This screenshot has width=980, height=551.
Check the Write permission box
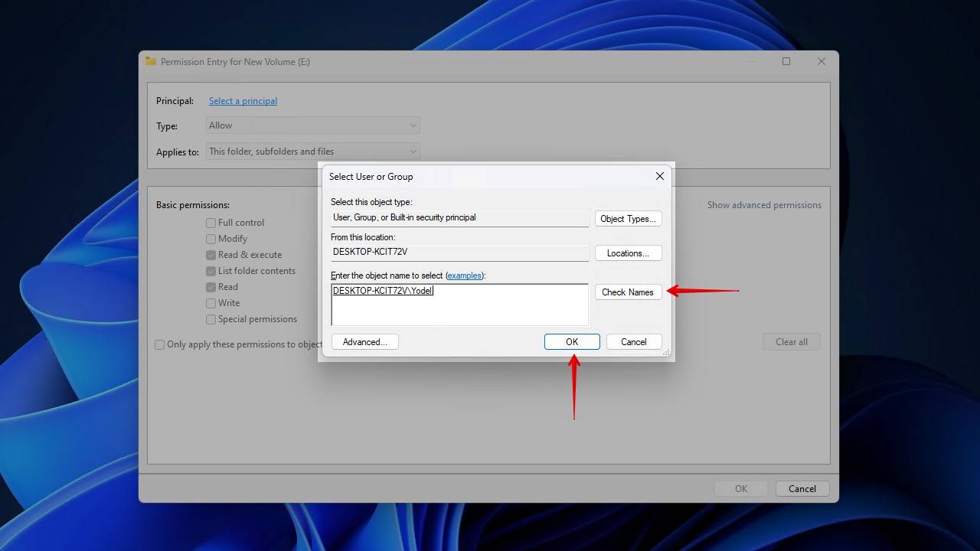[211, 303]
